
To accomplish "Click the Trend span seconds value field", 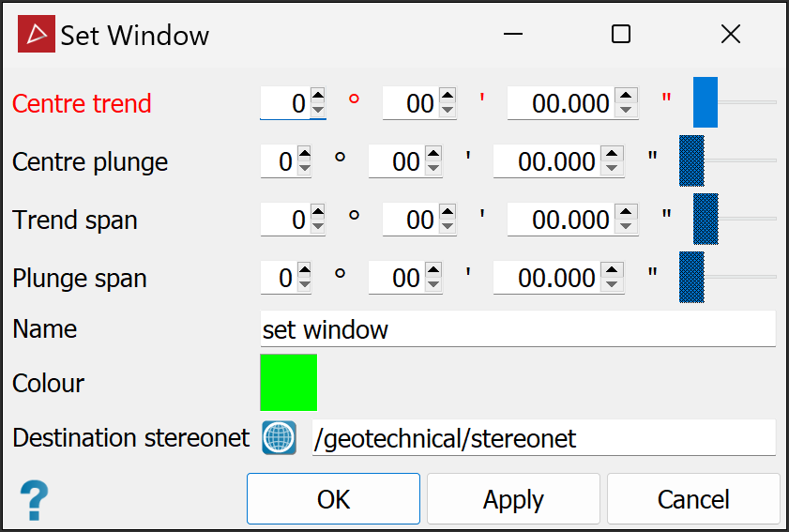I will [561, 220].
